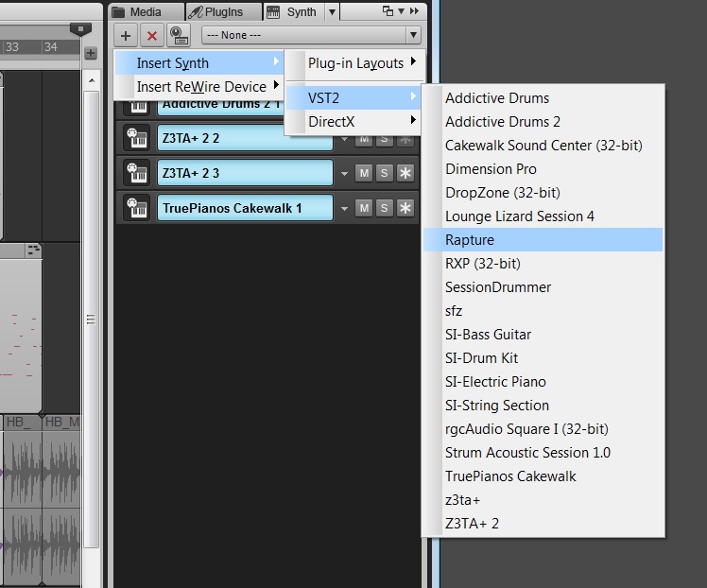Choose rgcAudio Square I (32-bit)
The image size is (707, 588).
[x=543, y=429]
